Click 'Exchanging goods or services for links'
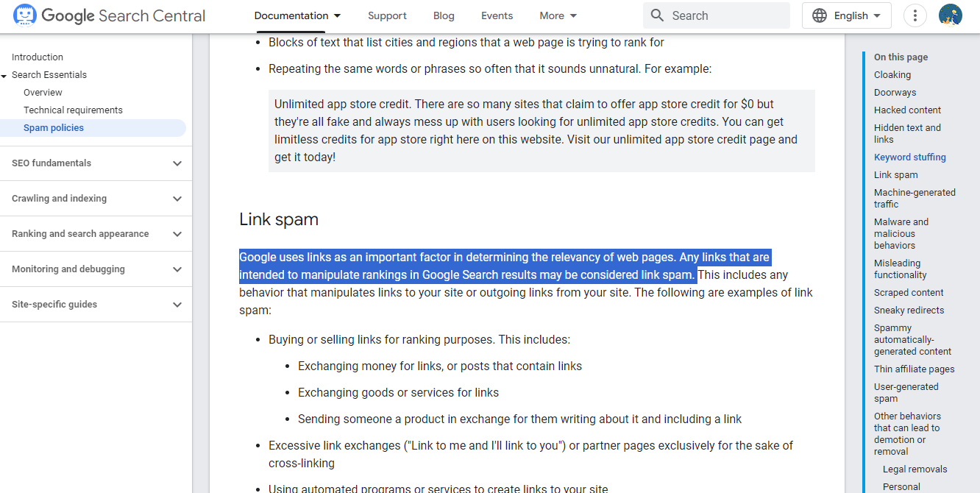Screen dimensions: 980x493 (398, 393)
